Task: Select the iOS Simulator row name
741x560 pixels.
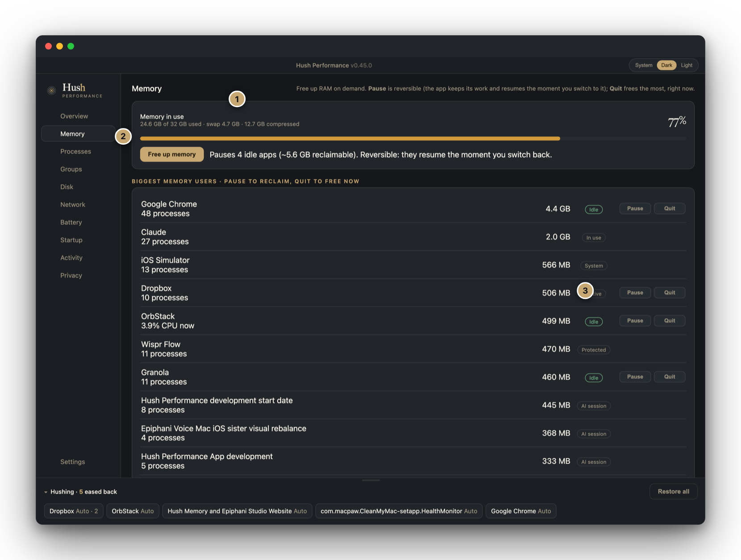Action: pyautogui.click(x=165, y=260)
